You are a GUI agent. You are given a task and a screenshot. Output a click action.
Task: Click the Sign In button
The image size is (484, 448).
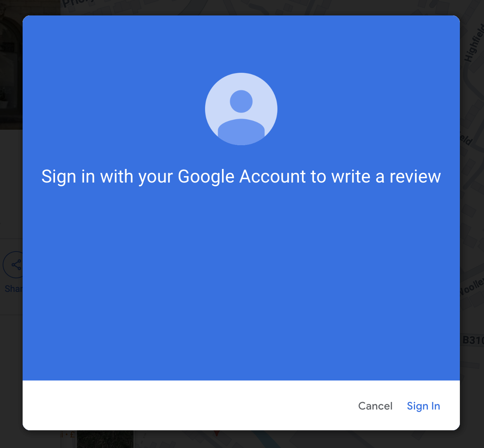point(423,406)
